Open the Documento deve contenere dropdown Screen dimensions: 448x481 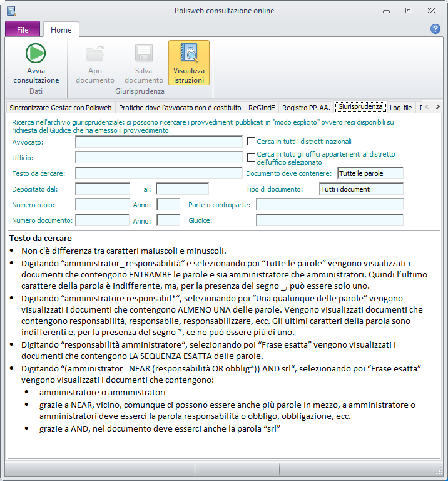click(370, 173)
